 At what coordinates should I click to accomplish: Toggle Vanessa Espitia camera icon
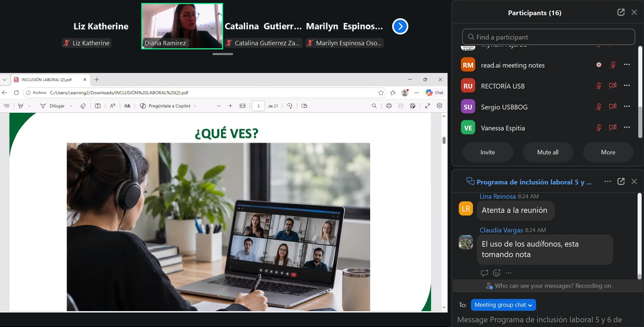(x=613, y=127)
